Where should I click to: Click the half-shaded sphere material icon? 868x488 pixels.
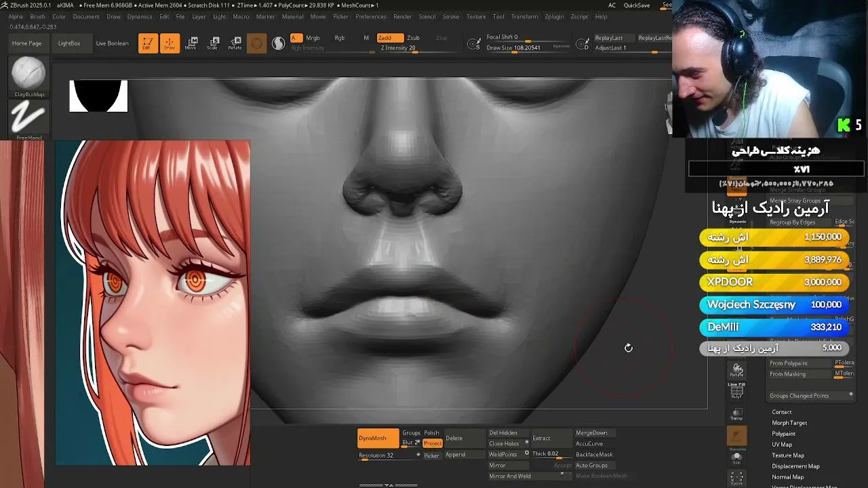(x=279, y=43)
